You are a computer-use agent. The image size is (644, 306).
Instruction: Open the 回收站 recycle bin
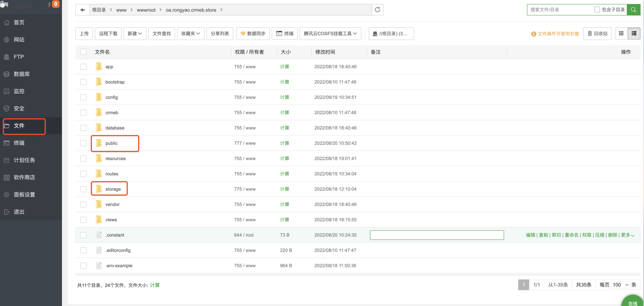597,34
